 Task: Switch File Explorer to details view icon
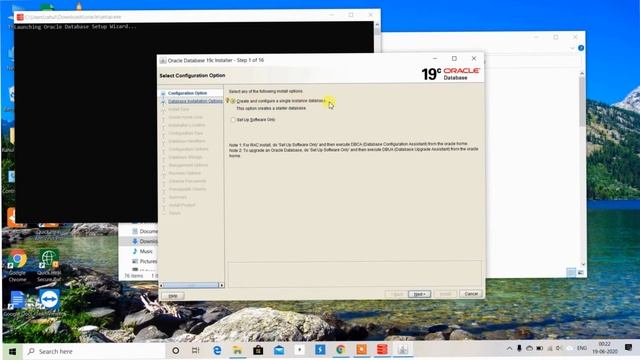(x=571, y=272)
